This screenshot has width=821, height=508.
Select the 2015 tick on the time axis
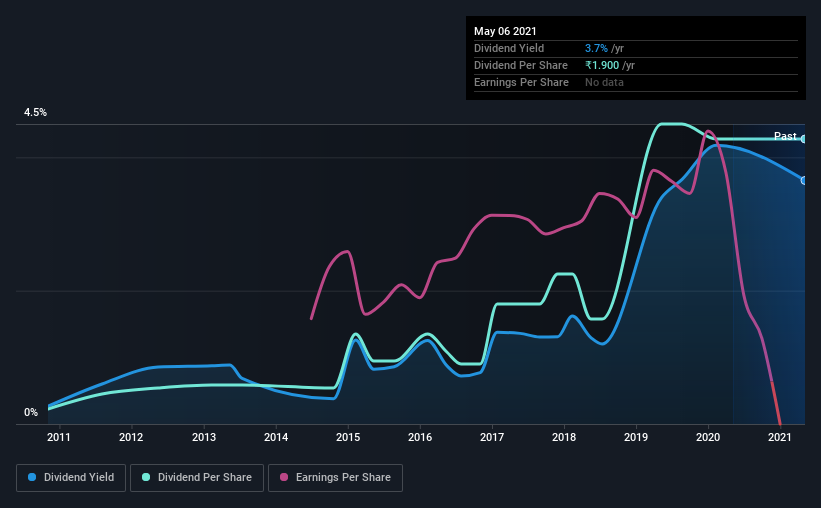(348, 437)
